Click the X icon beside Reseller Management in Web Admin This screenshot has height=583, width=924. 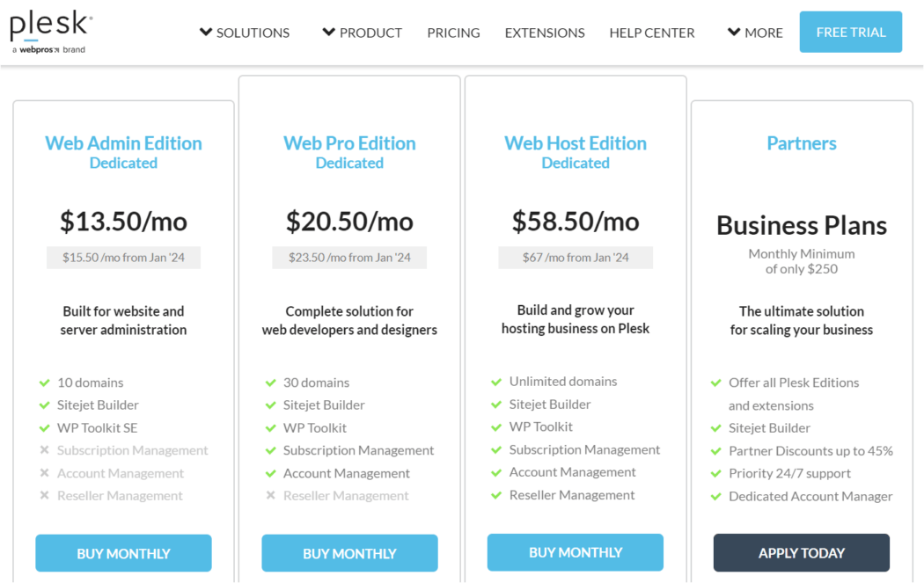tap(42, 495)
